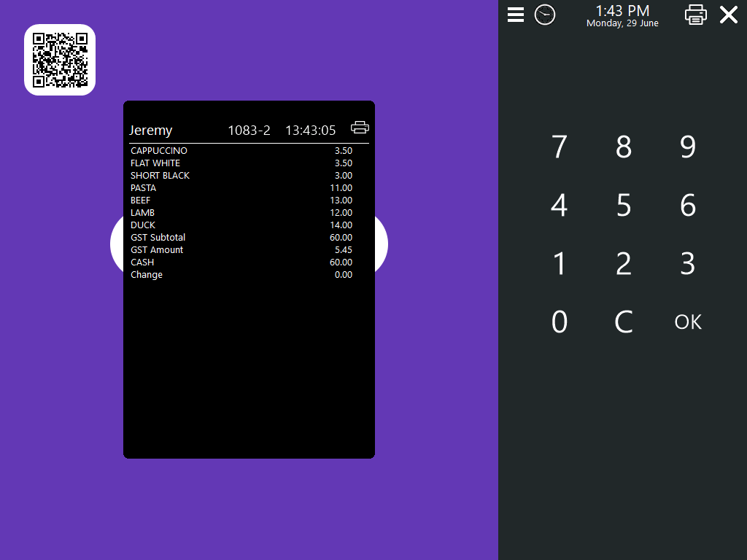The width and height of the screenshot is (747, 560).
Task: Go to previous receipt via left white circle
Action: point(117,244)
